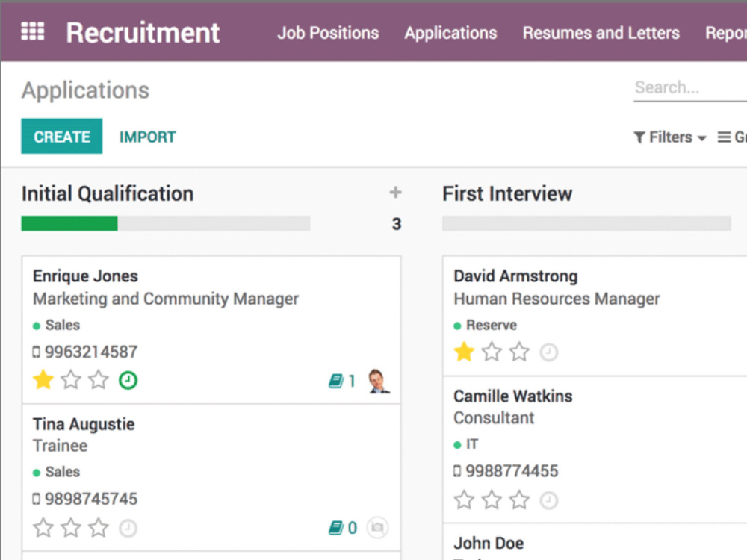Click Camille Watkins' activity clock icon
This screenshot has height=560, width=747.
coord(549,500)
